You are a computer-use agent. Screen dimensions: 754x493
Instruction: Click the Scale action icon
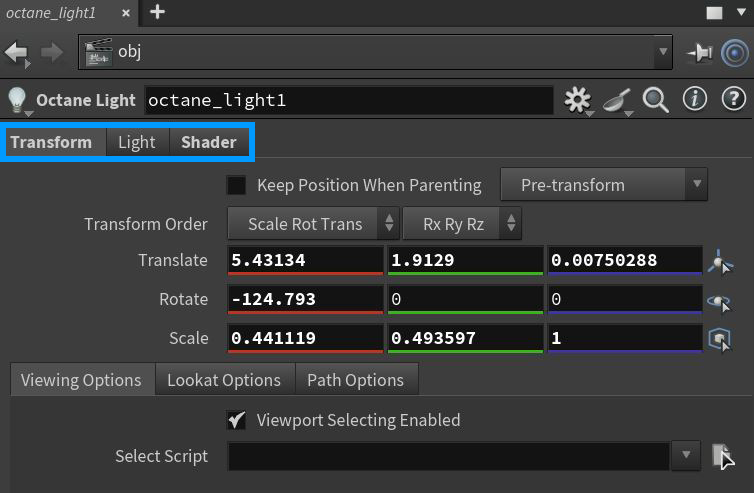[x=719, y=339]
